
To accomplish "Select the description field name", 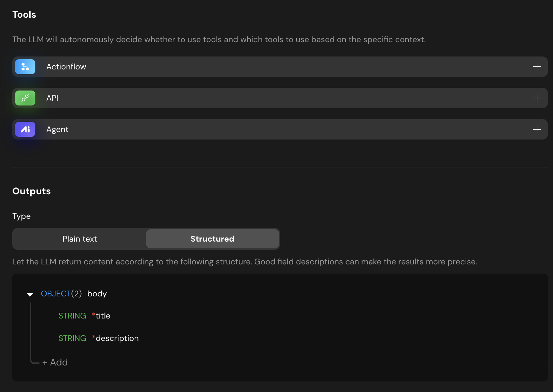I will (117, 338).
